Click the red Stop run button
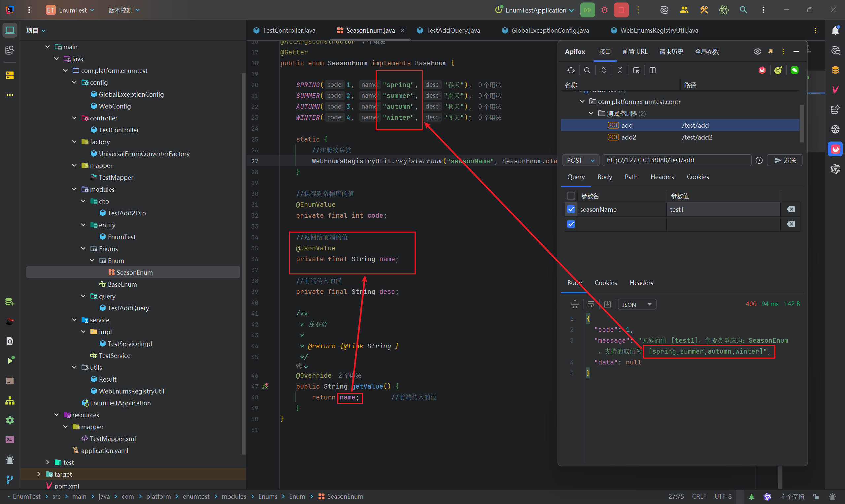This screenshot has width=845, height=504. [x=621, y=10]
